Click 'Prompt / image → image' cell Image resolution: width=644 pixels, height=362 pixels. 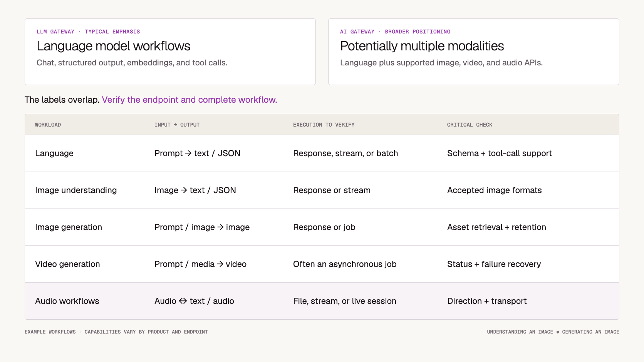202,227
